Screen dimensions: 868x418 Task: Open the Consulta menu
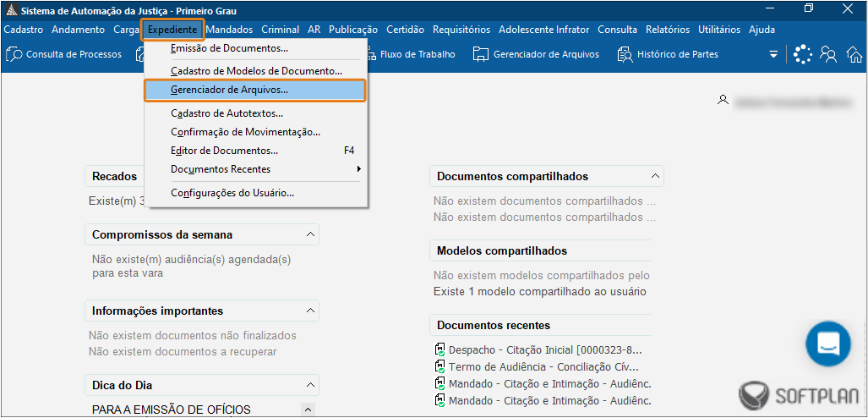[617, 30]
